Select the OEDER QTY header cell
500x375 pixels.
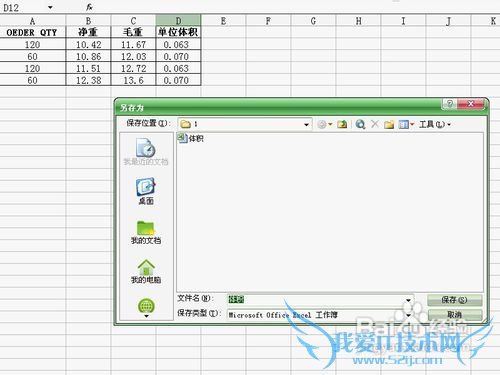click(33, 32)
